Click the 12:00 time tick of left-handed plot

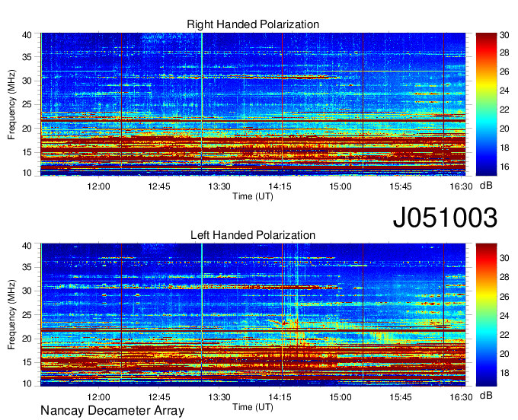click(98, 397)
